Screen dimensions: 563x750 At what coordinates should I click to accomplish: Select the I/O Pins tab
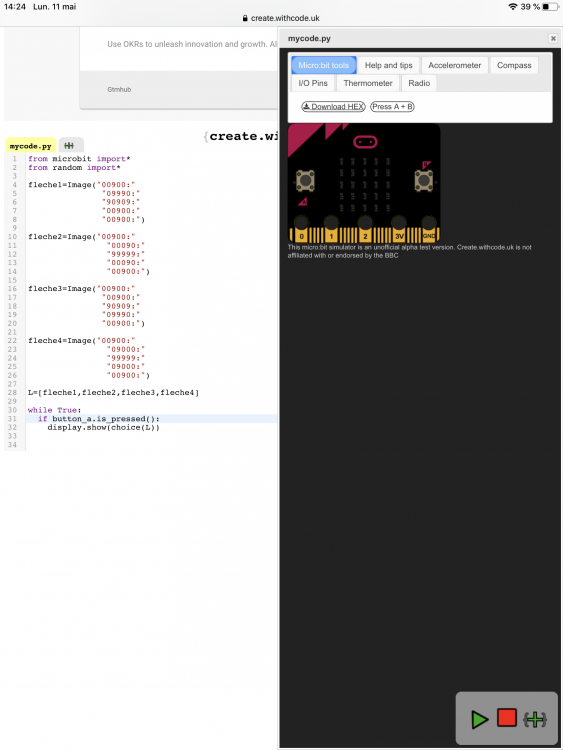[x=313, y=83]
